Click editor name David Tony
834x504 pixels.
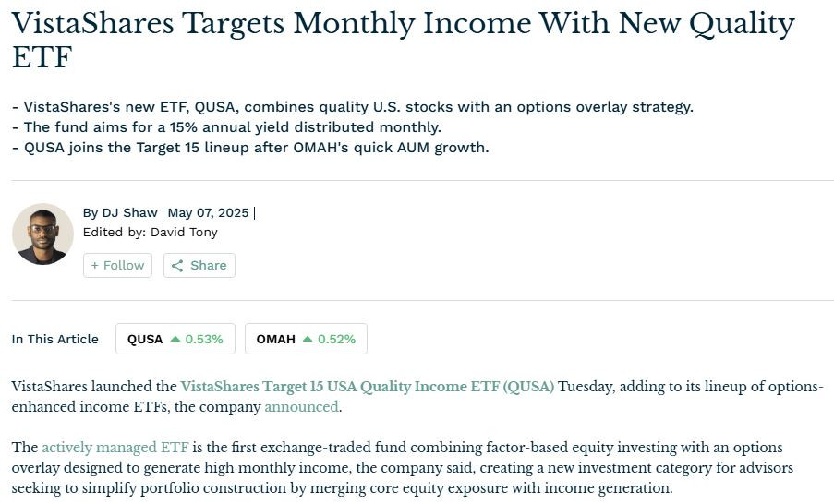pos(184,233)
